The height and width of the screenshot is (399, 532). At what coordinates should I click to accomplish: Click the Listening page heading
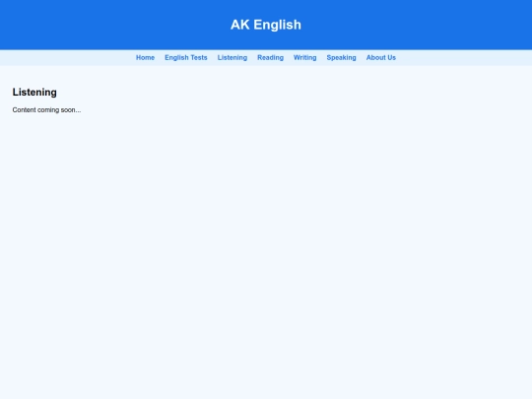coord(34,93)
